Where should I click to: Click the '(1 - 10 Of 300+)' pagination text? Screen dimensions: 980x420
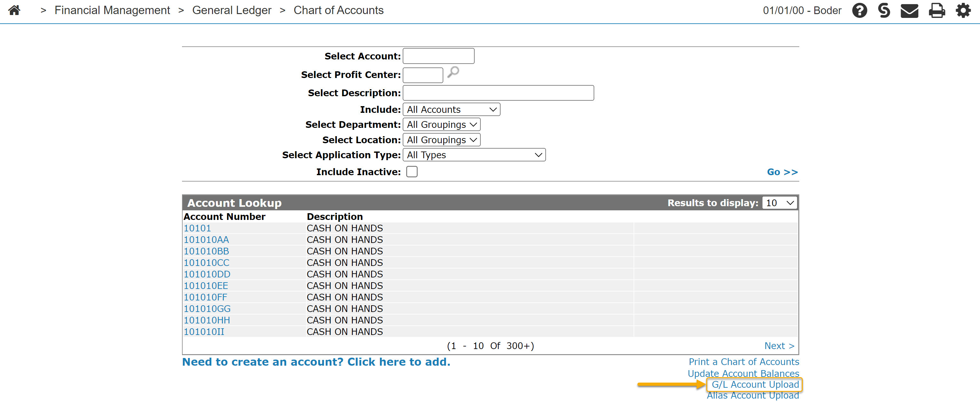coord(490,346)
